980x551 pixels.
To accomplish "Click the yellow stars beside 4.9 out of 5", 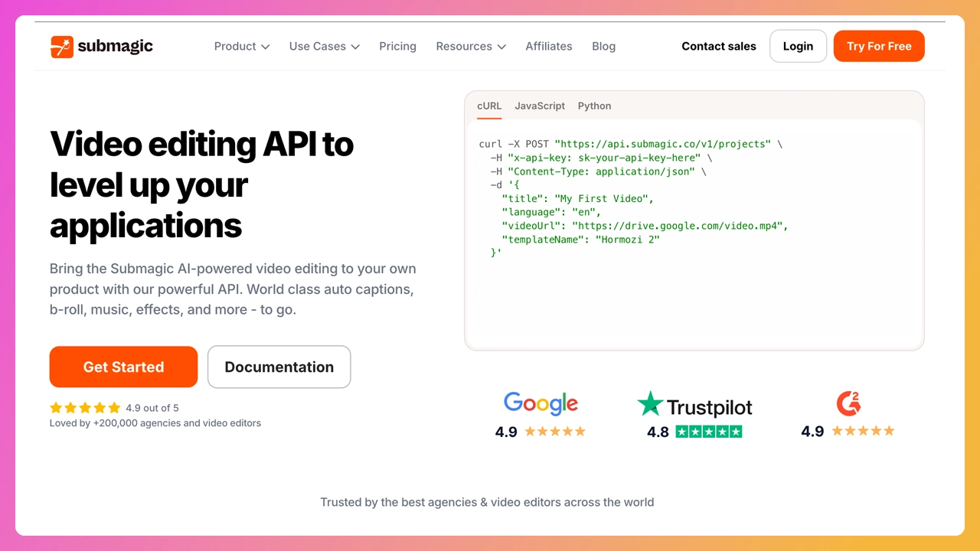I will (x=85, y=408).
